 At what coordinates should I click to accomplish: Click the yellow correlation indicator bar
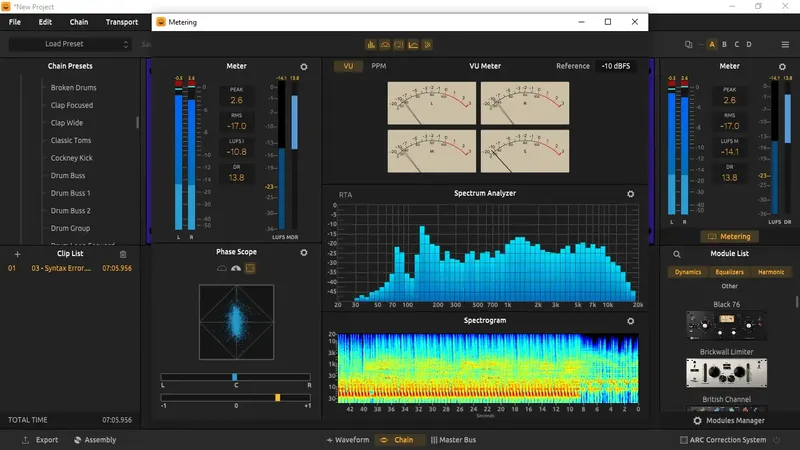(278, 397)
